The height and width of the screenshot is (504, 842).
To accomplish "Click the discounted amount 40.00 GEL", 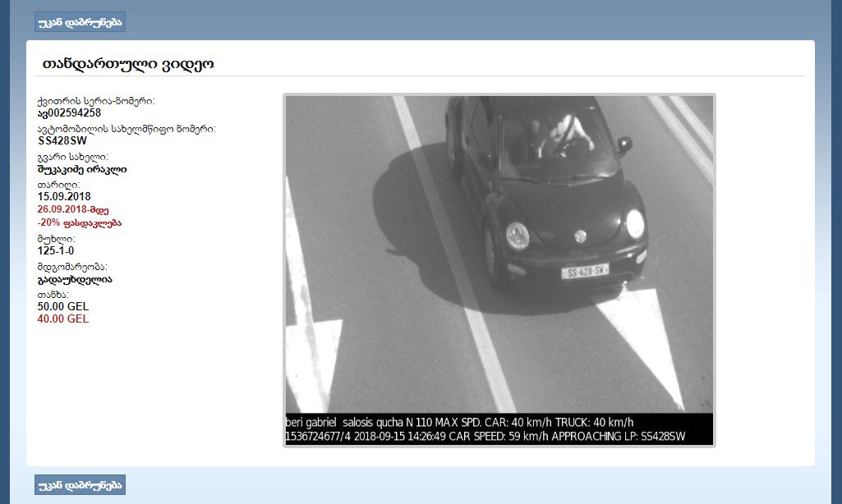I will tap(63, 318).
